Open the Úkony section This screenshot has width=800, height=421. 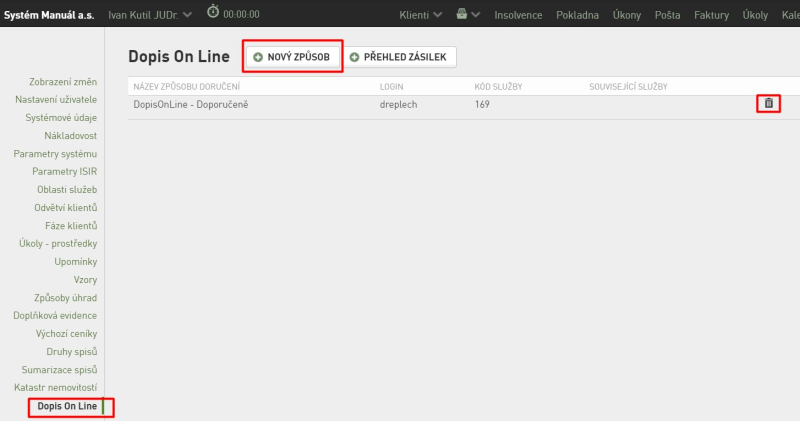click(627, 15)
